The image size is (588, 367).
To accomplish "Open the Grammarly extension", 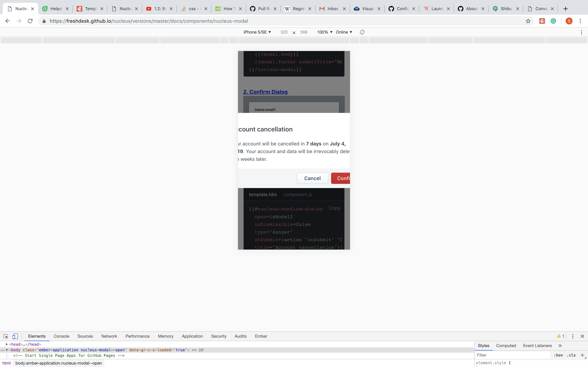I will (x=554, y=21).
